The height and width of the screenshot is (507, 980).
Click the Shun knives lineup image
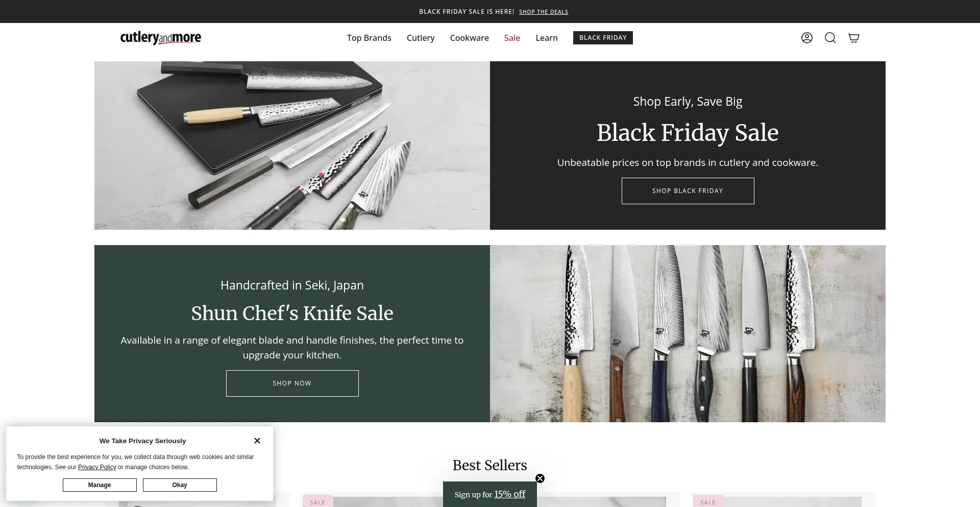click(688, 333)
